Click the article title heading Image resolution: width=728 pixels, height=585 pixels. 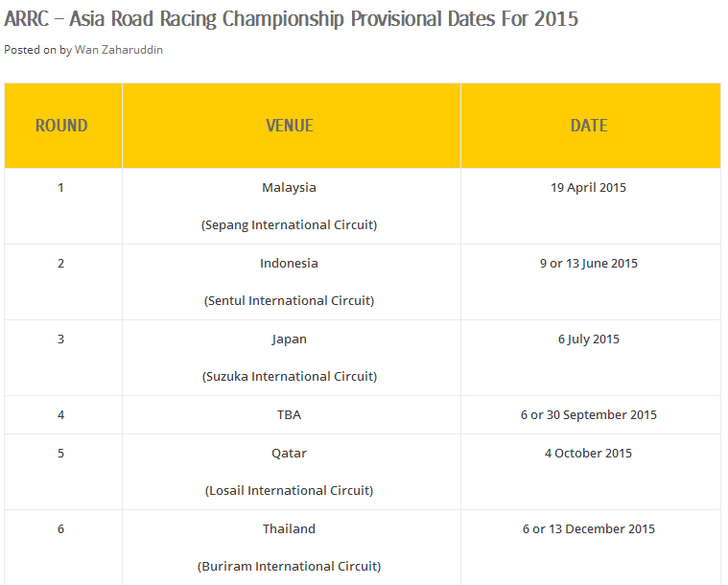click(x=292, y=19)
